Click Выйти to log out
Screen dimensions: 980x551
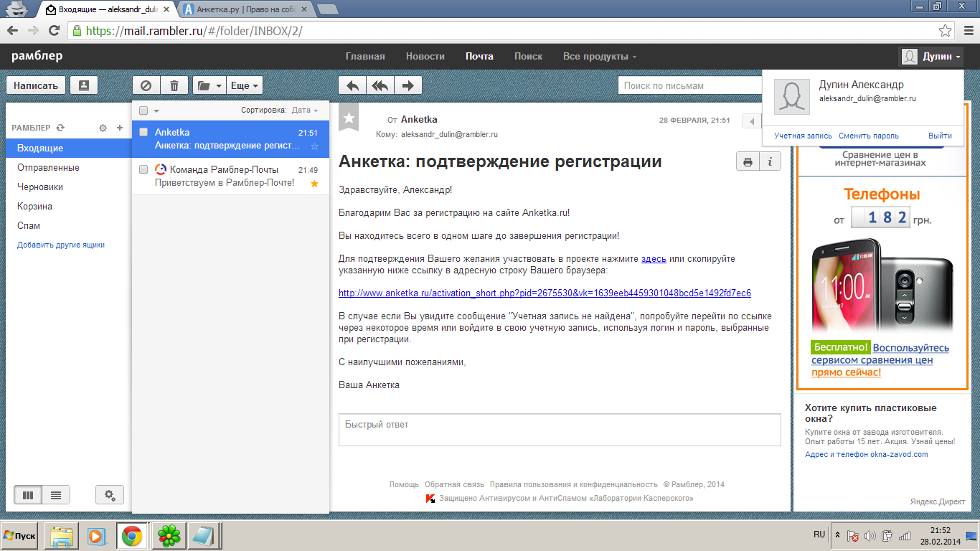tap(940, 136)
